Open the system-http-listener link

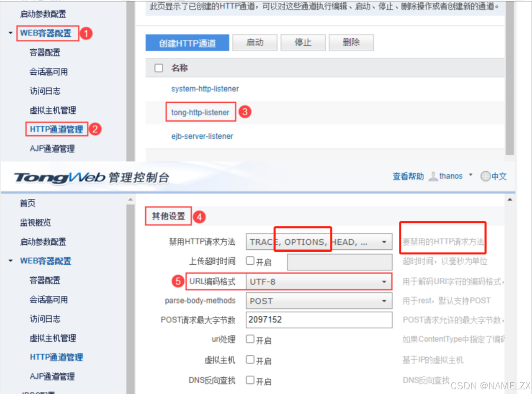pos(205,89)
